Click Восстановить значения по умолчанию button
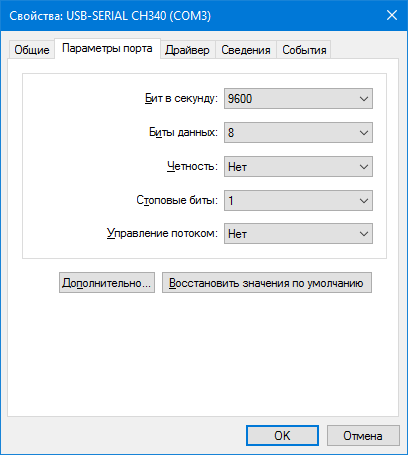Viewport: 408px width, 455px height. [x=267, y=283]
